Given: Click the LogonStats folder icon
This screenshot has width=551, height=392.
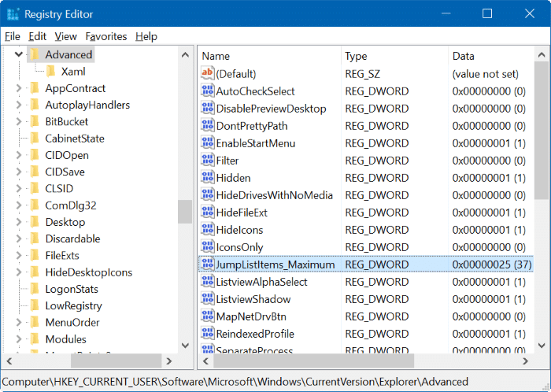Looking at the screenshot, I should (x=35, y=289).
